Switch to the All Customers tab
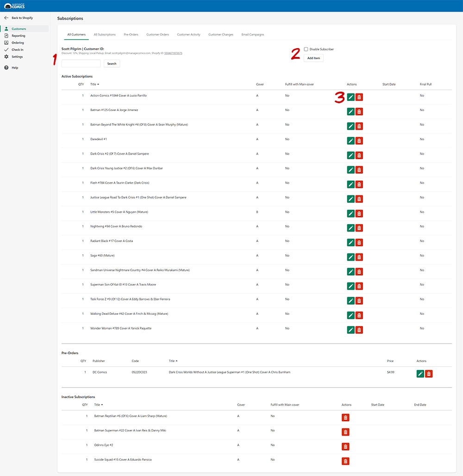Viewport: 463px width, 476px height. [x=76, y=35]
